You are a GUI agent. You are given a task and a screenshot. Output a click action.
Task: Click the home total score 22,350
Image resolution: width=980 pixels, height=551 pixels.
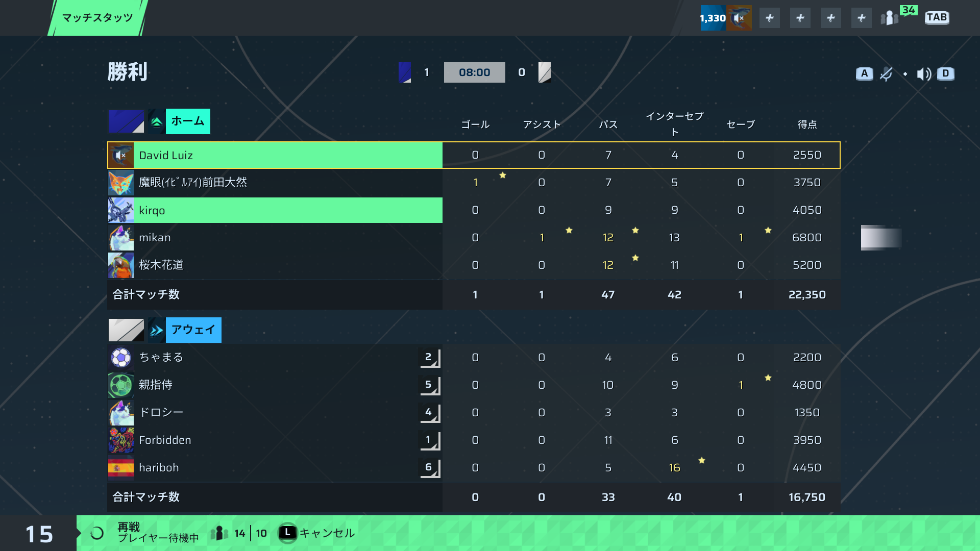tap(807, 295)
